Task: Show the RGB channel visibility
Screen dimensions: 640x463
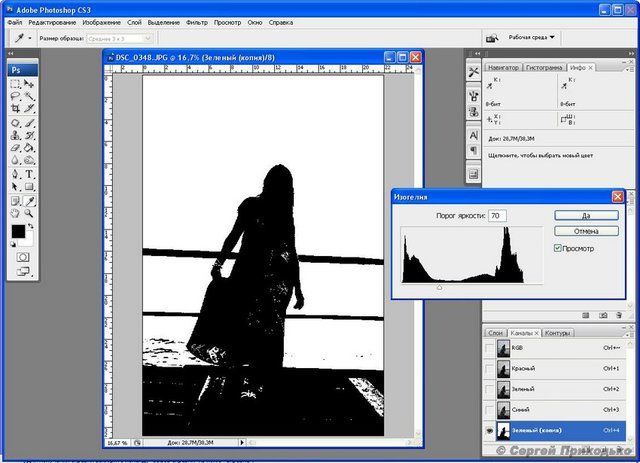Action: (x=489, y=348)
